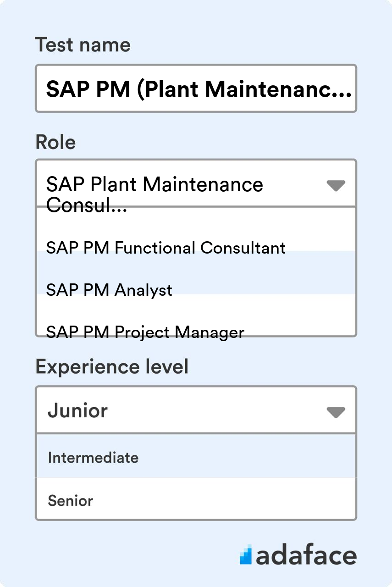Select Intermediate experience level
This screenshot has width=392, height=587.
(93, 457)
